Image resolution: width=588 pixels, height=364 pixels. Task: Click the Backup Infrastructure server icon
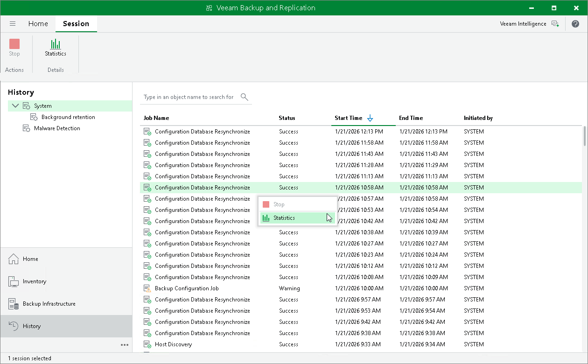(14, 304)
